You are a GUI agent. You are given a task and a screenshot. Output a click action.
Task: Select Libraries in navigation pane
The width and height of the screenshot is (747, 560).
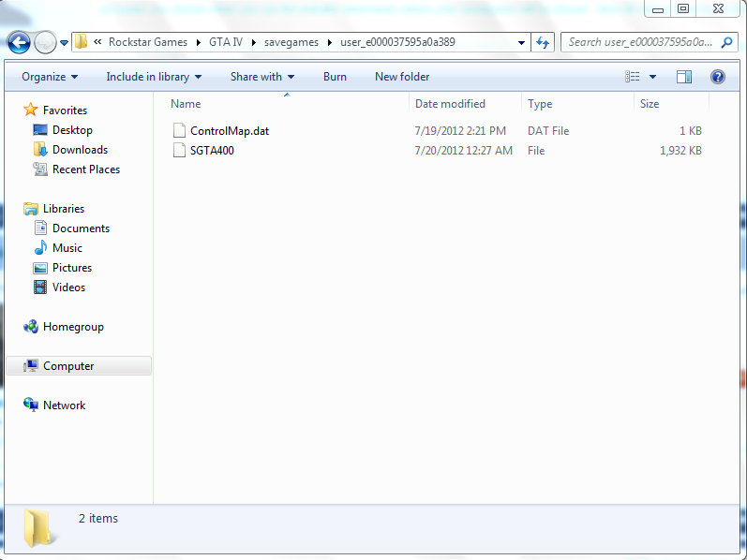coord(64,209)
